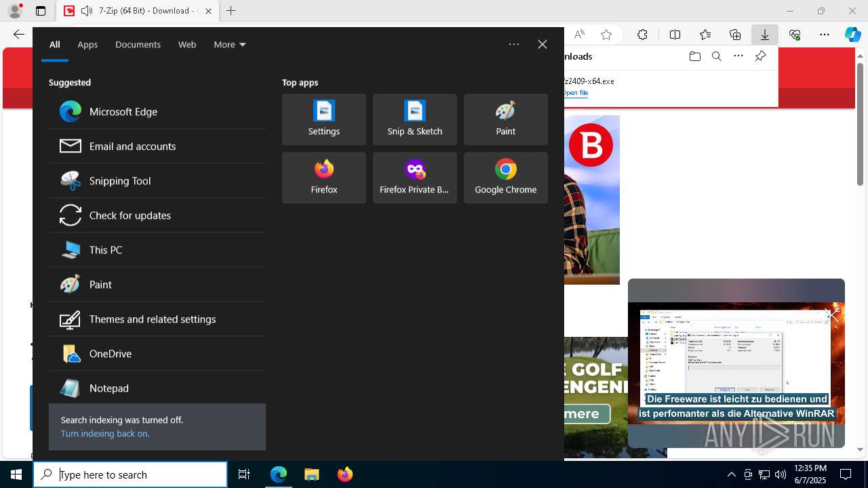Open Paint in the suggested list
The height and width of the screenshot is (488, 868).
157,285
